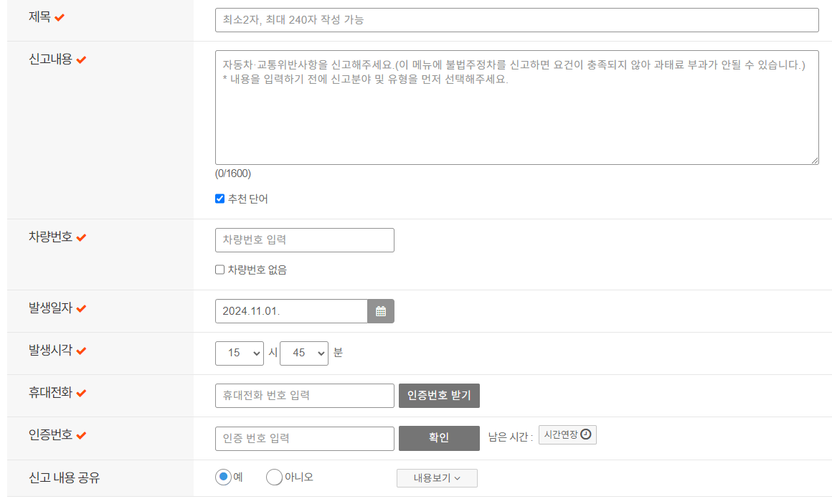Image resolution: width=832 pixels, height=504 pixels.
Task: Click the 차량번호 입력 input field
Action: [x=304, y=239]
